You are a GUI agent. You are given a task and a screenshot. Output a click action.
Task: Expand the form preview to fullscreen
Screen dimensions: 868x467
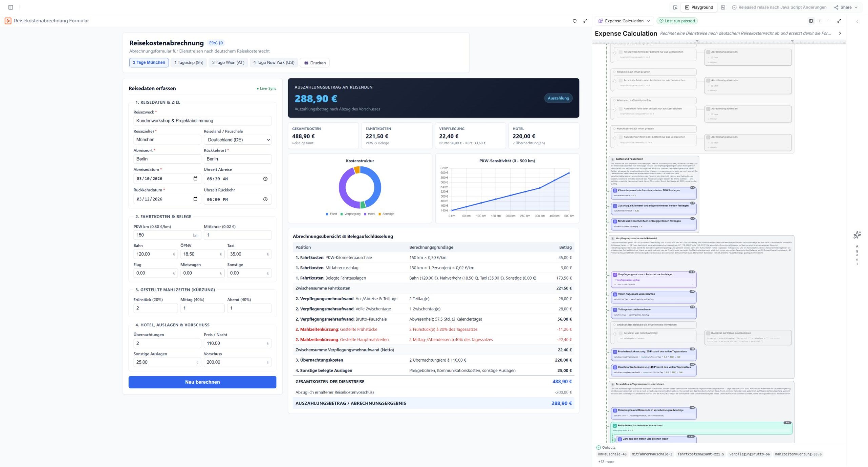click(585, 21)
